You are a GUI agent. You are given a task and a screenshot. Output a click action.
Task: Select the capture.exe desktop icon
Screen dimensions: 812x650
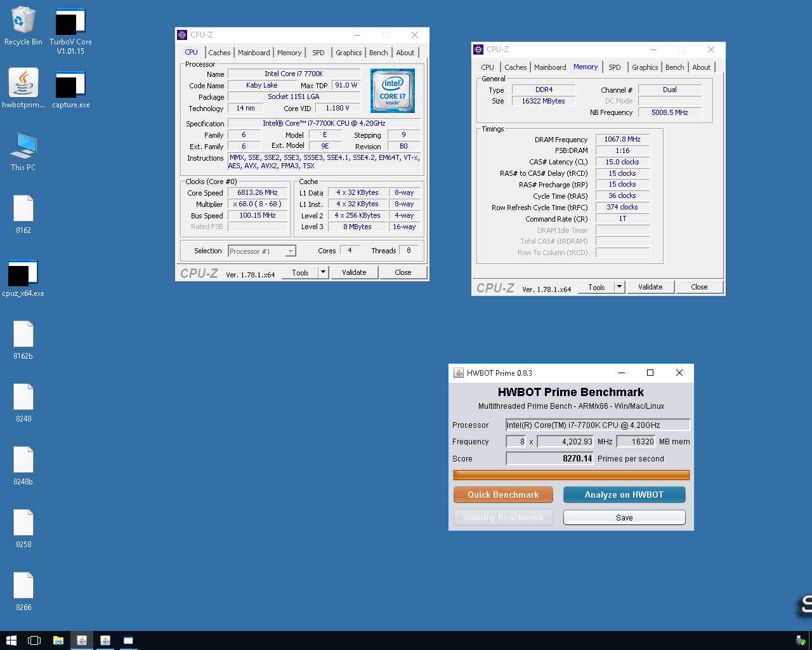(x=70, y=88)
